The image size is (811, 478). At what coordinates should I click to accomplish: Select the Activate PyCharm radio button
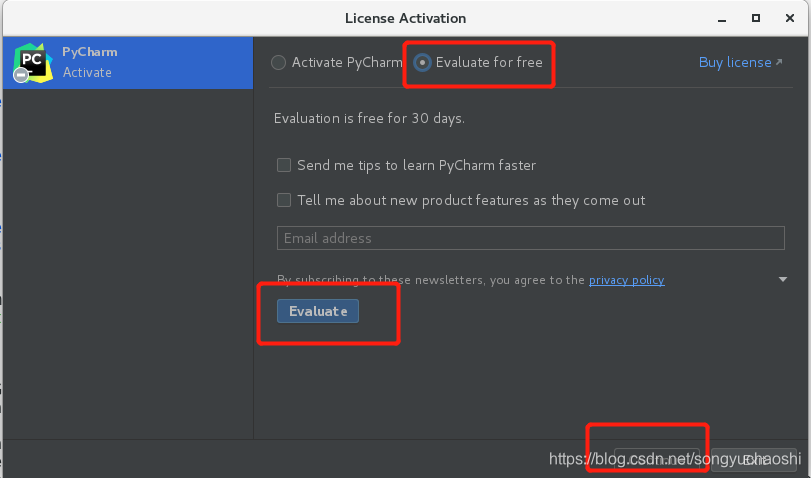coord(278,63)
